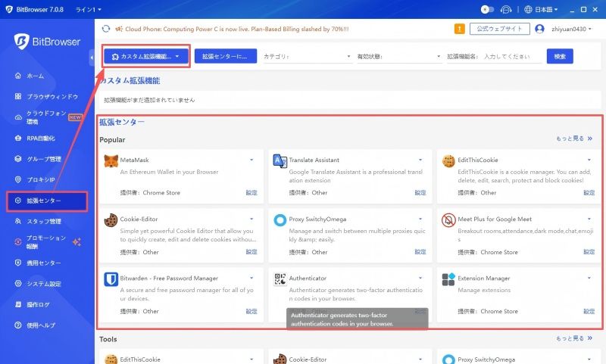The height and width of the screenshot is (364, 606).
Task: Open システム設定 in the sidebar
Action: coord(44,284)
